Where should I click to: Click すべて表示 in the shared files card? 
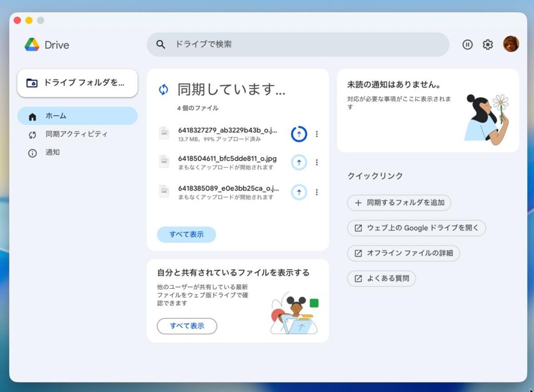click(187, 326)
